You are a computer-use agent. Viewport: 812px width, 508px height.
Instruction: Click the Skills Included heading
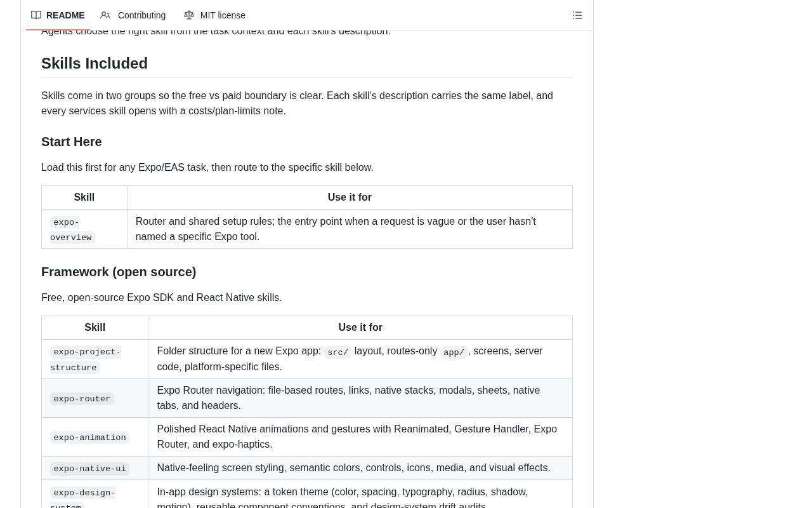(x=95, y=63)
